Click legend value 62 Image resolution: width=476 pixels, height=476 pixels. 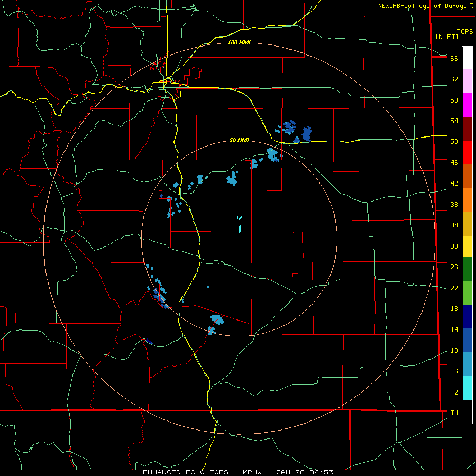(x=454, y=79)
